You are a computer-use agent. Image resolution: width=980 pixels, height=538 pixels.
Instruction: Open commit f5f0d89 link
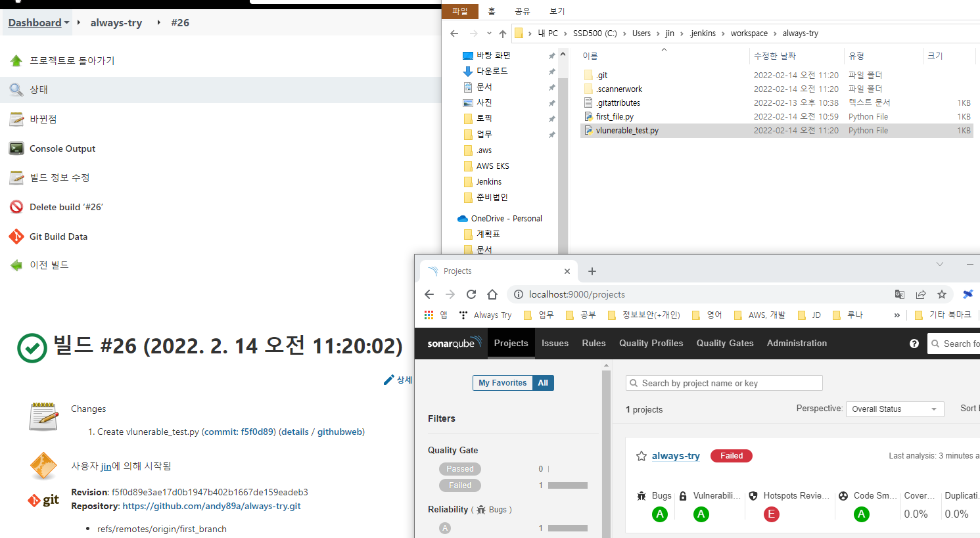pyautogui.click(x=239, y=432)
